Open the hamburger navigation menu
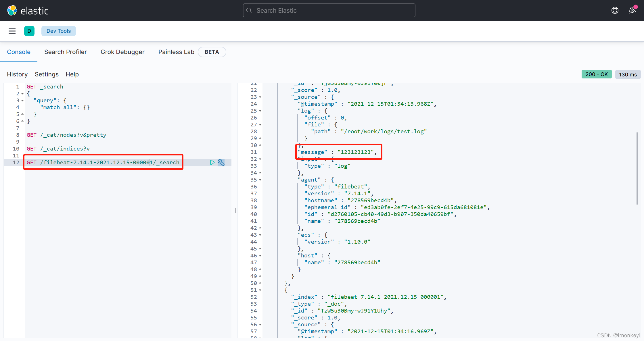The width and height of the screenshot is (644, 341). [12, 31]
